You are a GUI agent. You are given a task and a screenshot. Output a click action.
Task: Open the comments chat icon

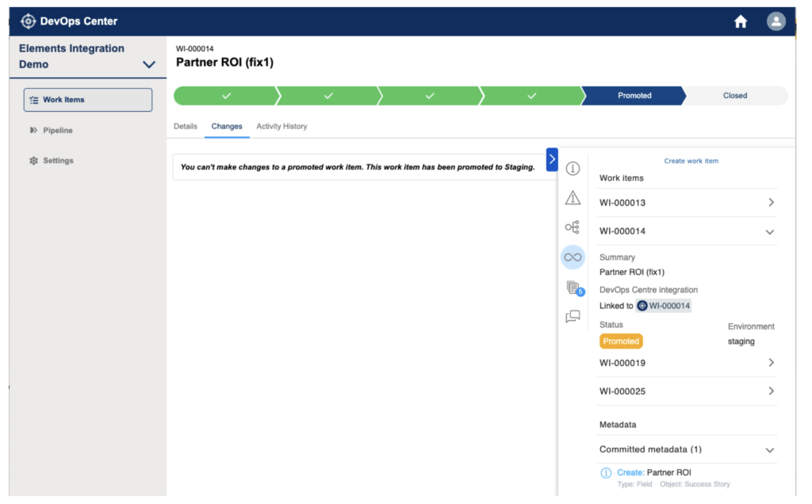click(x=573, y=316)
